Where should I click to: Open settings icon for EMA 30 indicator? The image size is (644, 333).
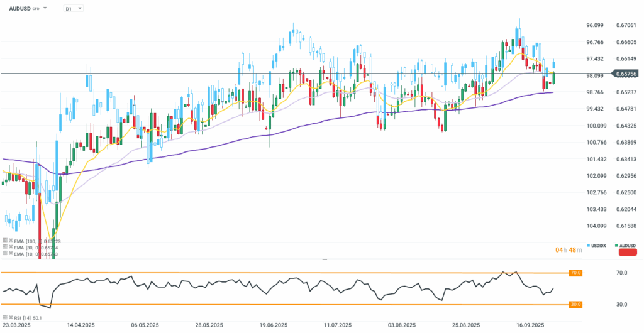4,247
